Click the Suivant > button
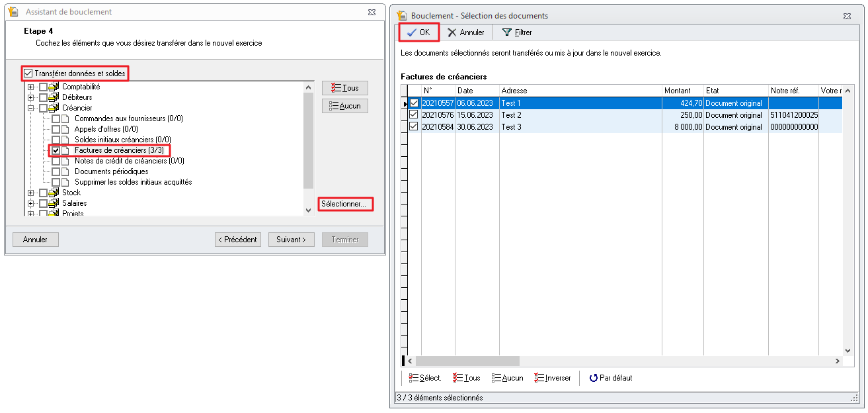868x413 pixels. (291, 240)
